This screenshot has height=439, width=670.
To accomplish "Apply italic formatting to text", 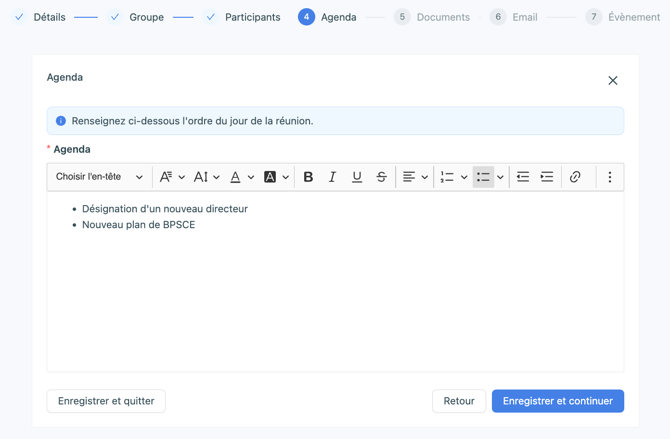I will [x=332, y=177].
